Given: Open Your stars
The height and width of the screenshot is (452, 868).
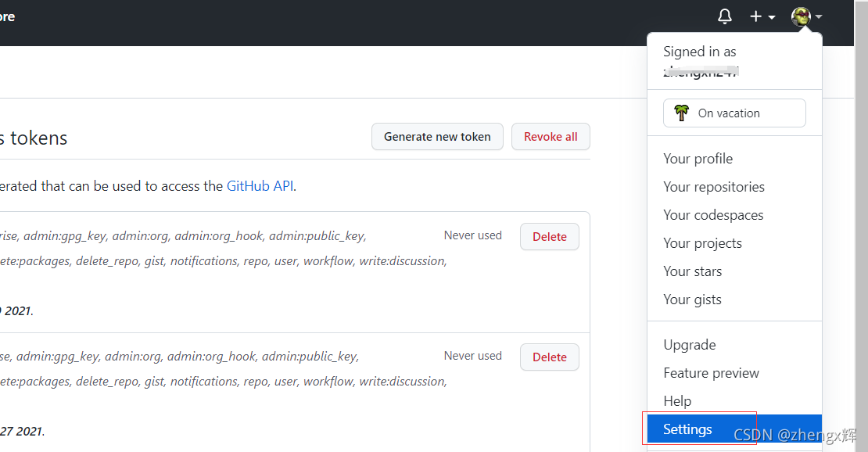Looking at the screenshot, I should [692, 271].
